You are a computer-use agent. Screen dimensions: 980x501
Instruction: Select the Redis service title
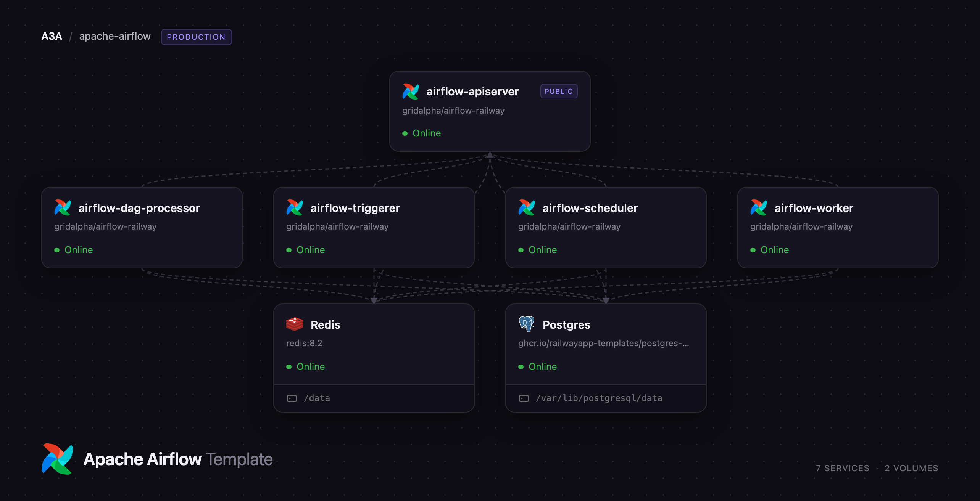(325, 325)
